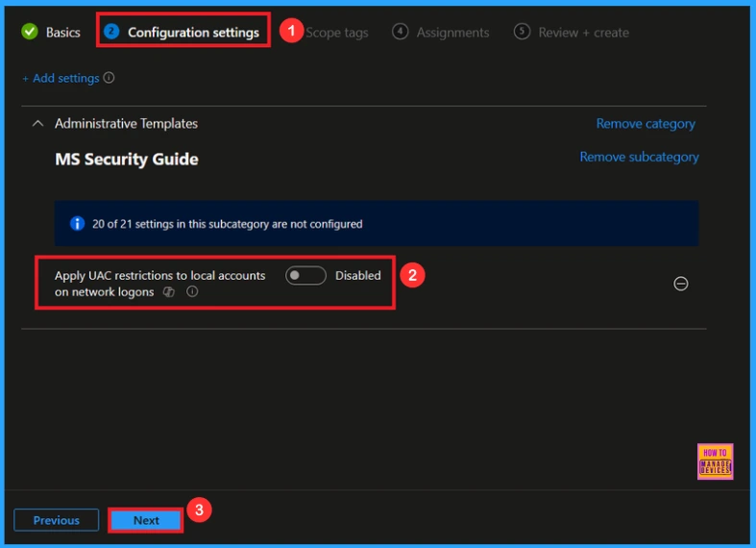The height and width of the screenshot is (548, 756).
Task: Click the step 5 circle icon for Review + create
Action: click(522, 32)
